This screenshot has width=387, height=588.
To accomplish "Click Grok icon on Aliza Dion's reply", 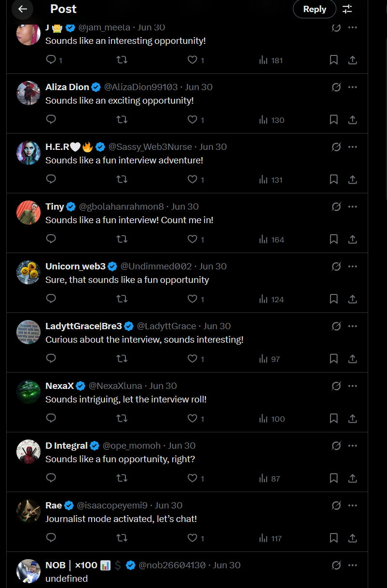I will click(336, 87).
